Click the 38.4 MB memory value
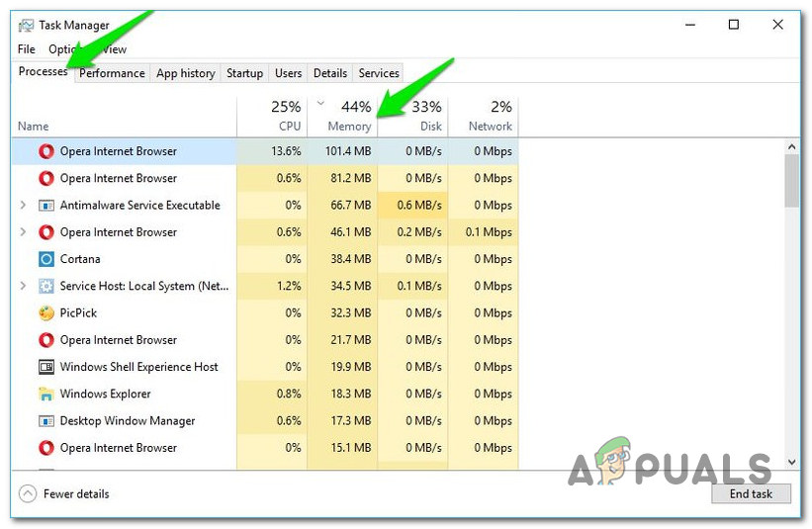 point(351,259)
